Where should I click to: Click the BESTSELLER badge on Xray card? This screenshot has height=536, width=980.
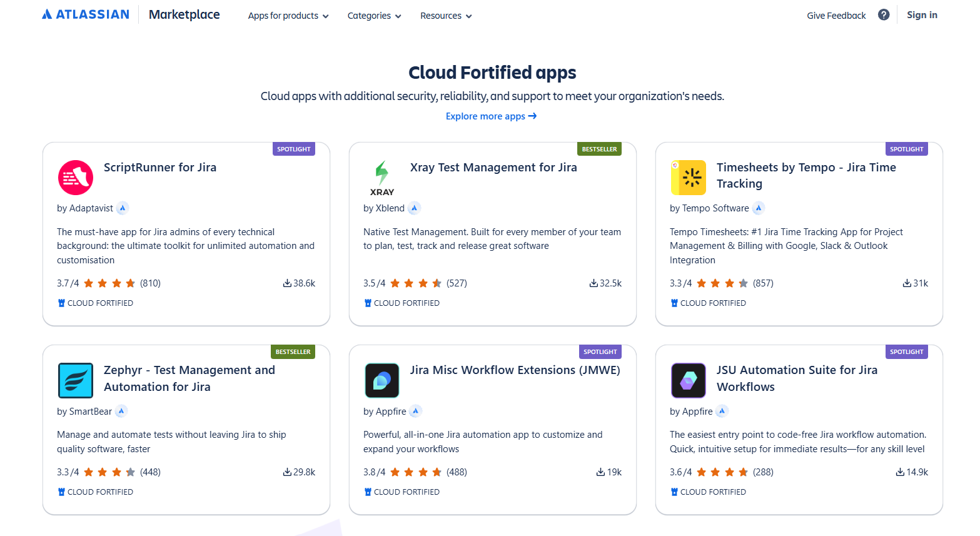(x=599, y=149)
